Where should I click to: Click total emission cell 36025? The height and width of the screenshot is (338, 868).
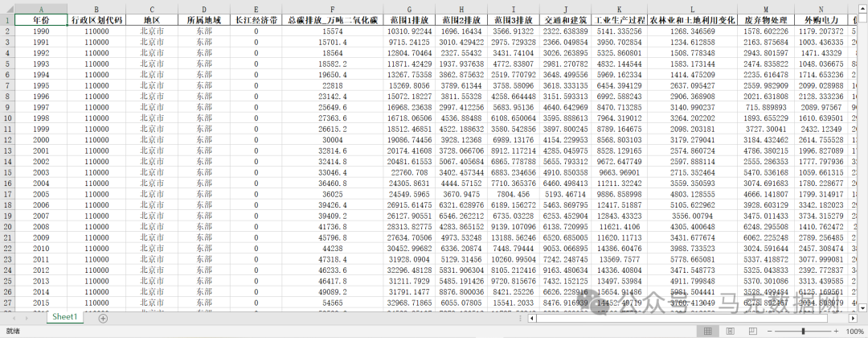[x=332, y=194]
